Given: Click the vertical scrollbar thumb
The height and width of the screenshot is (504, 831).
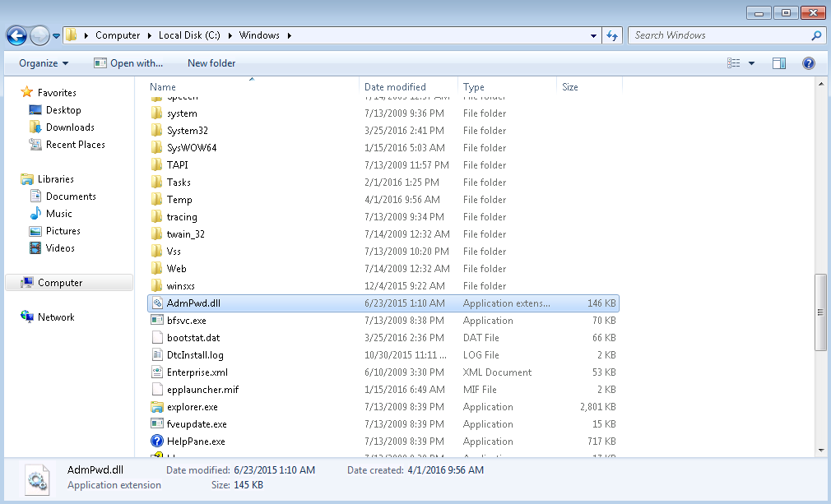Looking at the screenshot, I should click(x=820, y=312).
